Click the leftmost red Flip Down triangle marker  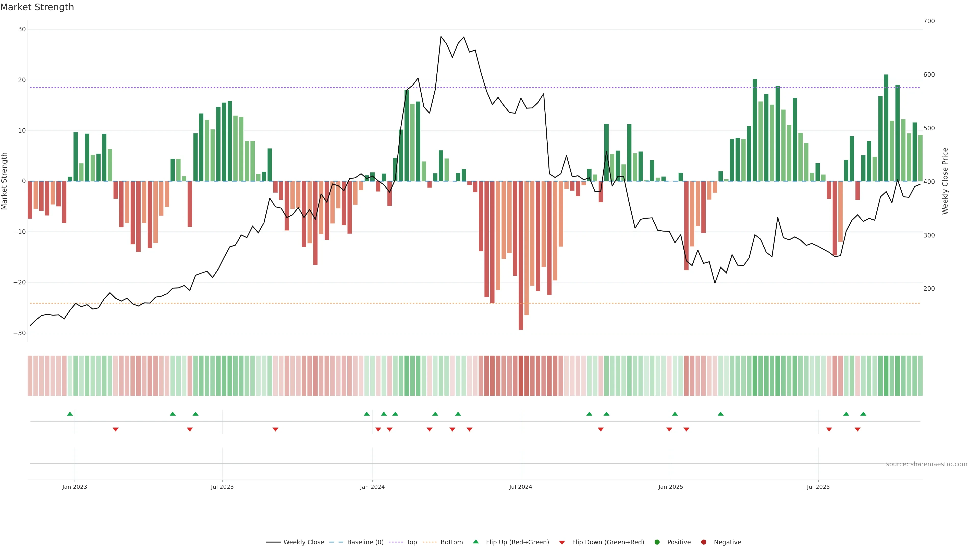[x=116, y=429]
